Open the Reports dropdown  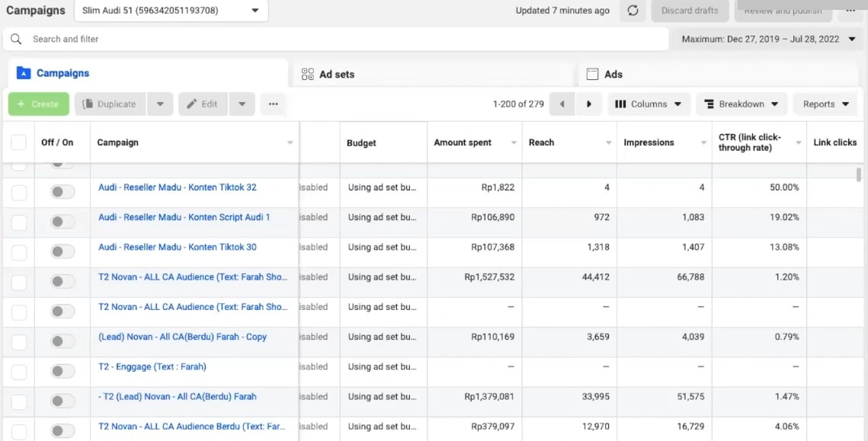tap(826, 104)
